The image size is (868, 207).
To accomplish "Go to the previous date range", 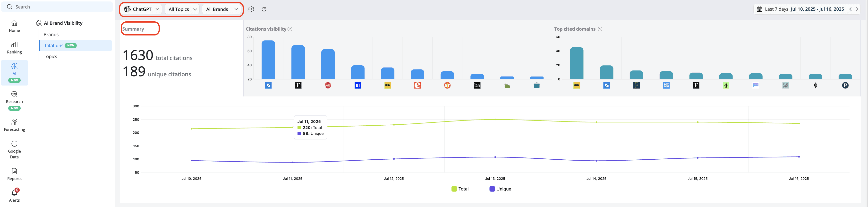I will pyautogui.click(x=851, y=9).
